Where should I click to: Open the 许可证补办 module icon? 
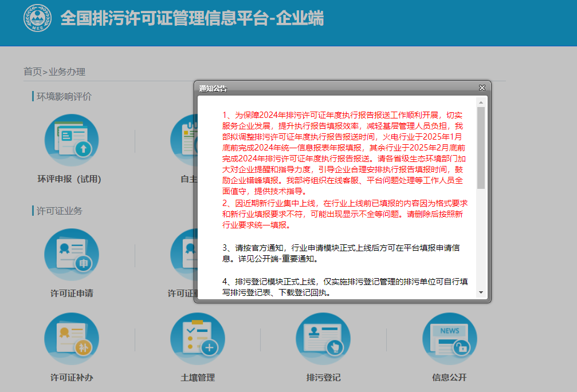[x=71, y=338]
